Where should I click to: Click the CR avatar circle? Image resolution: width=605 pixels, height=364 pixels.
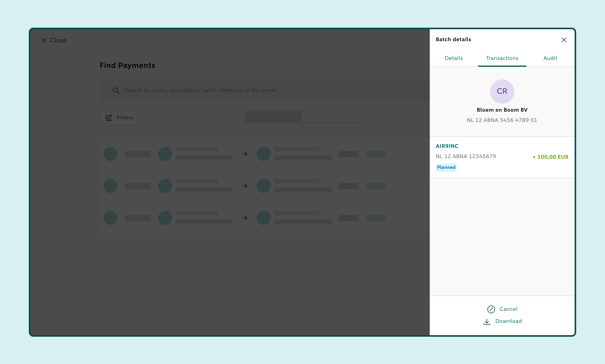coord(502,92)
